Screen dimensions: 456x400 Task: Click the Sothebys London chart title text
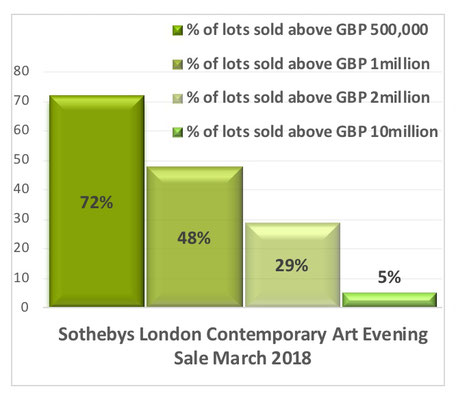tap(243, 346)
